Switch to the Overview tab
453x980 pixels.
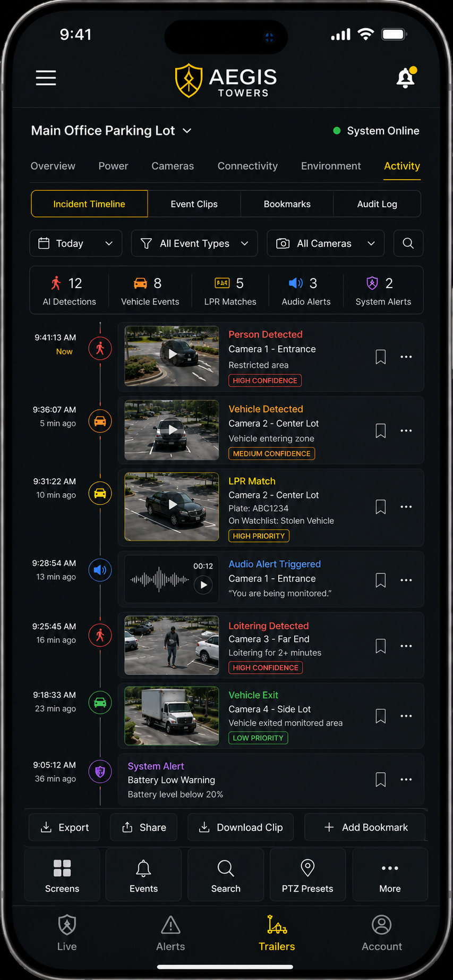tap(53, 166)
